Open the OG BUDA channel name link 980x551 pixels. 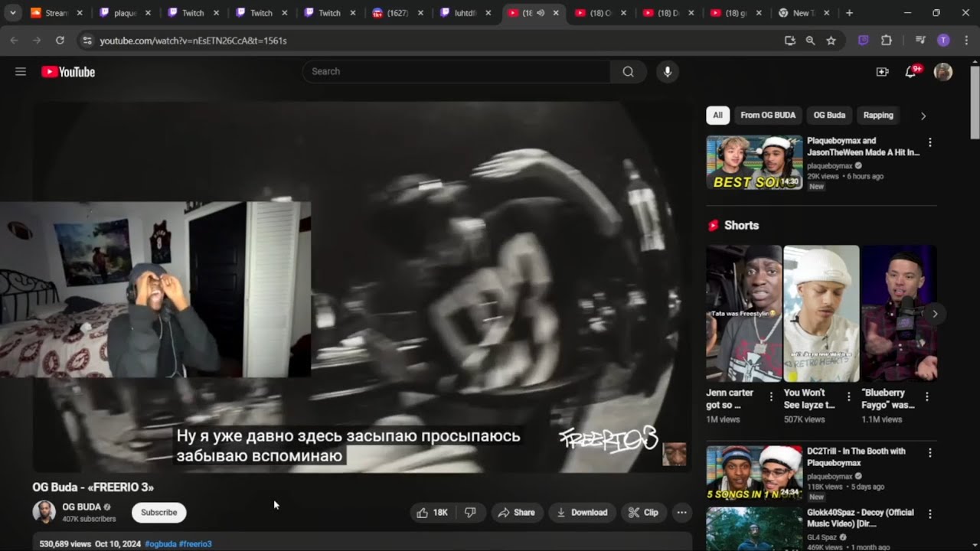tap(81, 507)
